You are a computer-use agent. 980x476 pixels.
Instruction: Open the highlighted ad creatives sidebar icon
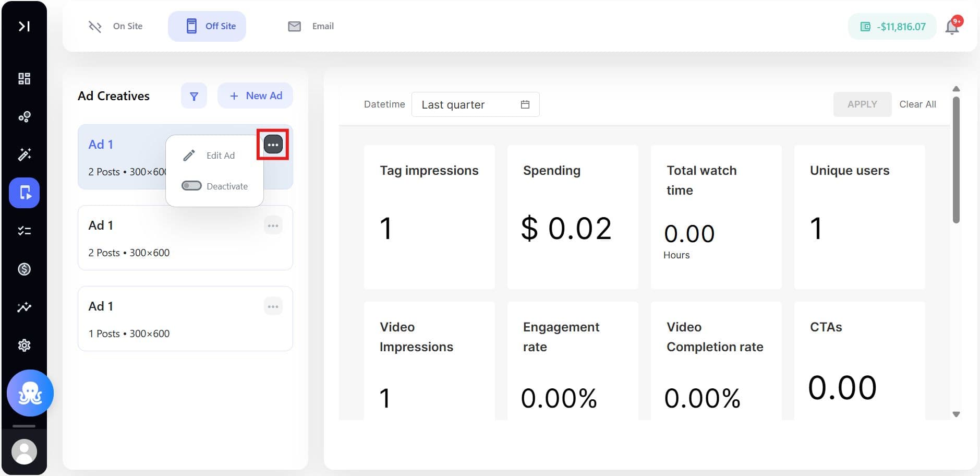pyautogui.click(x=24, y=193)
